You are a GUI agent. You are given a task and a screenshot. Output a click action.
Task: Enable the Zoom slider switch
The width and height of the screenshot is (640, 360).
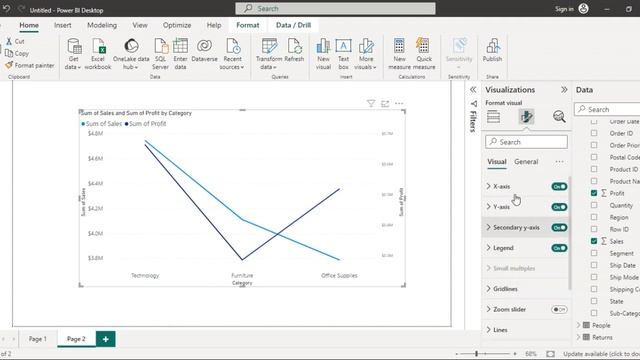559,309
